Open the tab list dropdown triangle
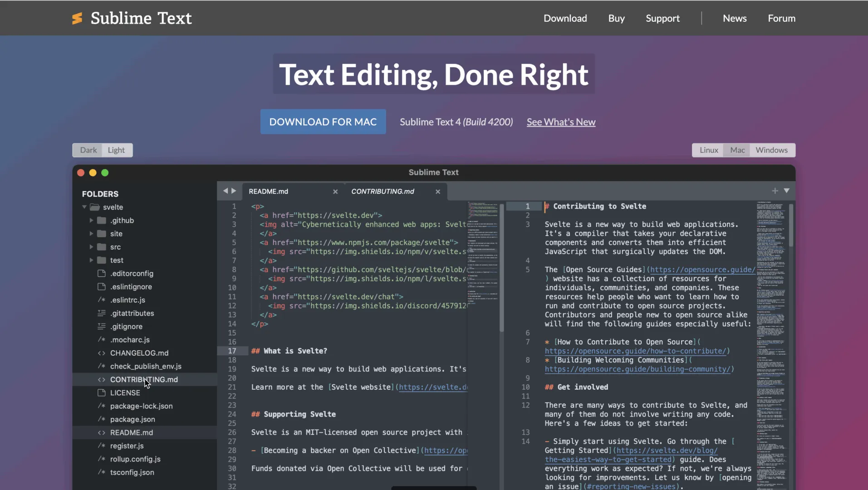Screen dimensions: 868x490 (x=787, y=191)
